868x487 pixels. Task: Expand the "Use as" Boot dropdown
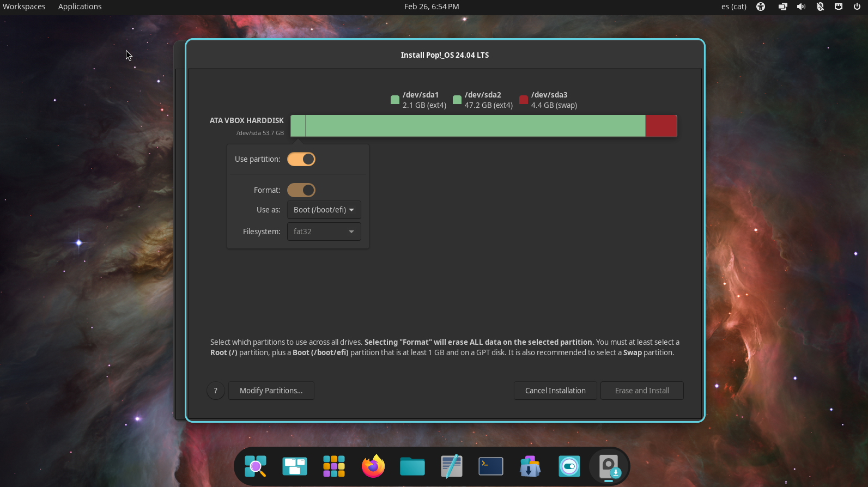(x=324, y=210)
